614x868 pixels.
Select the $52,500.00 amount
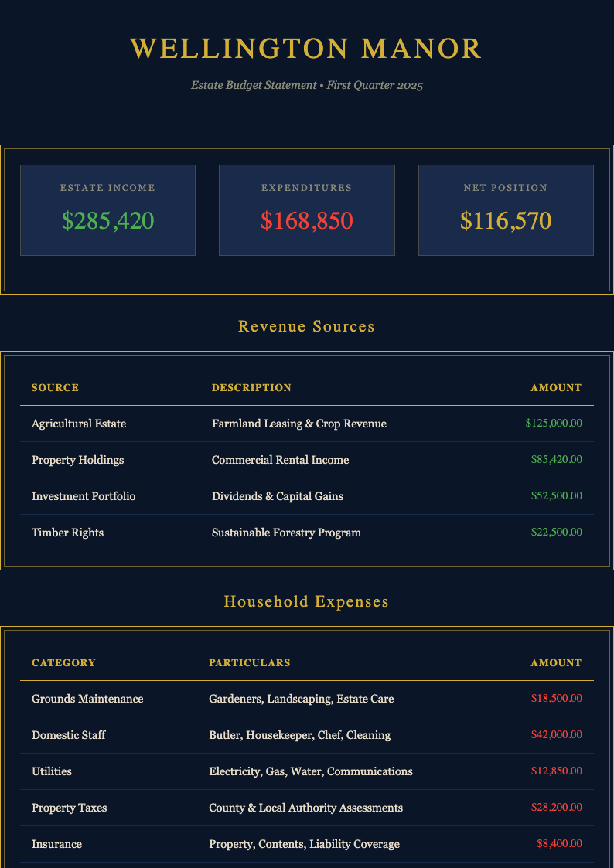557,496
